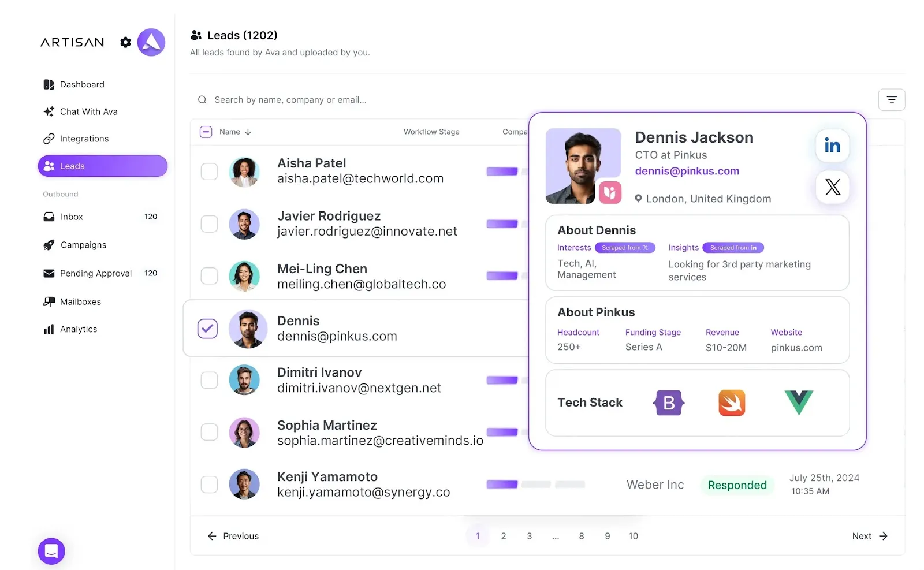Screen dimensions: 924x570
Task: Jump to page 10
Action: [633, 536]
